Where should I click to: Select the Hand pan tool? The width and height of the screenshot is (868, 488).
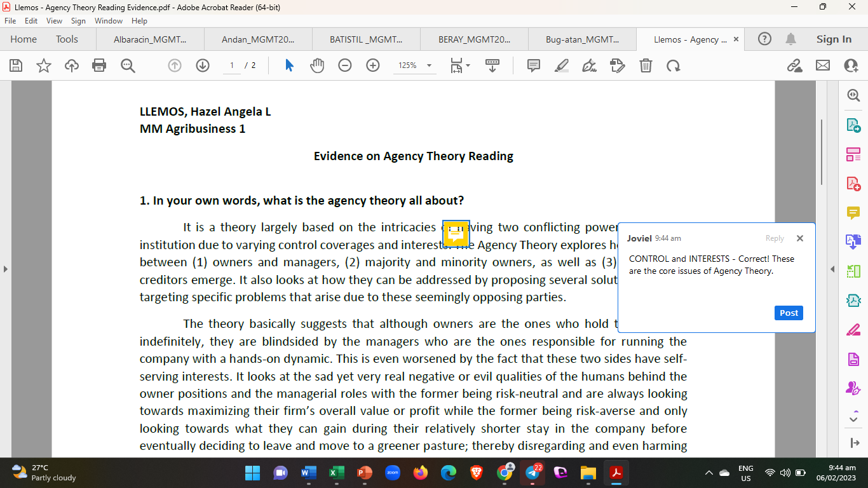[x=316, y=65]
